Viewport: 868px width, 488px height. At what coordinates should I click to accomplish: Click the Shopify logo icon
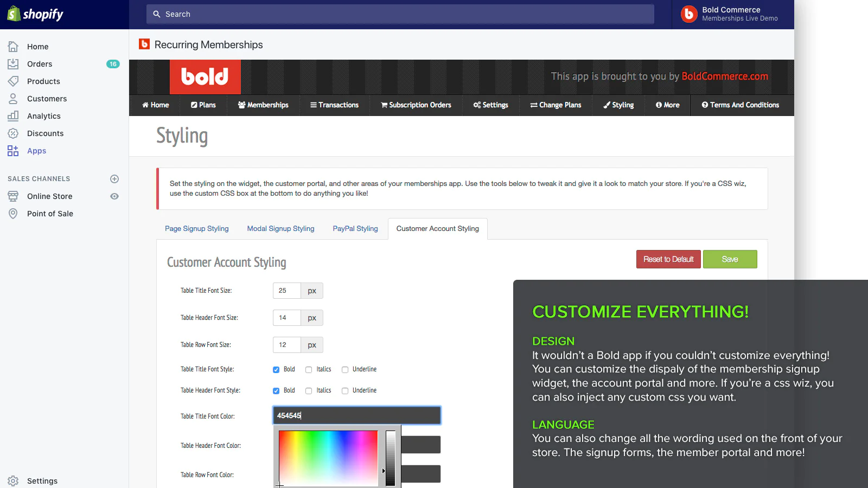[x=14, y=14]
